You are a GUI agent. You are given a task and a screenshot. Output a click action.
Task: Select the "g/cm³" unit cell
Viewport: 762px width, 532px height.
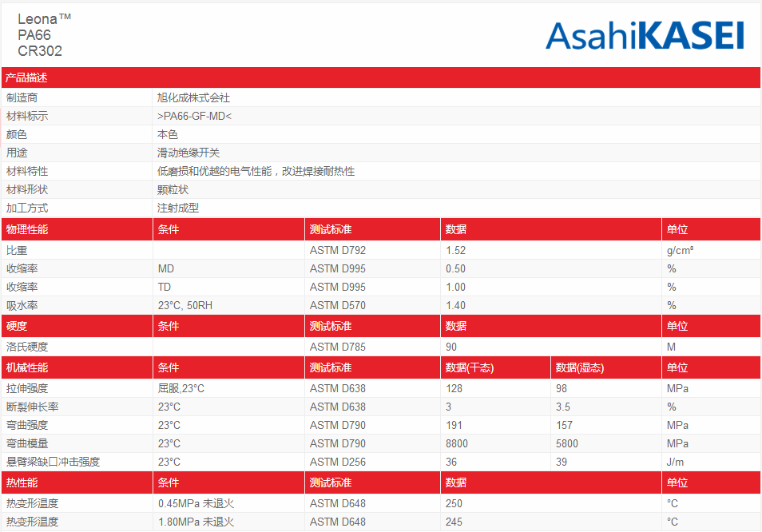point(680,250)
